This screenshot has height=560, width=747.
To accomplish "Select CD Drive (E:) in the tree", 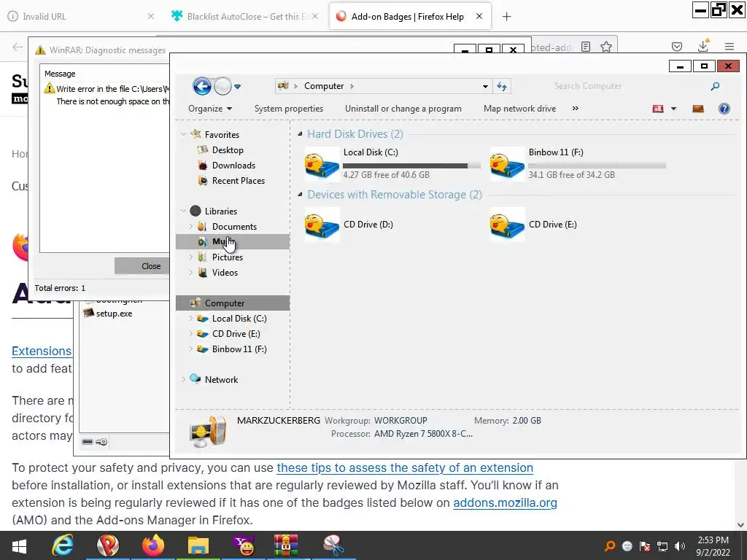I will [236, 334].
